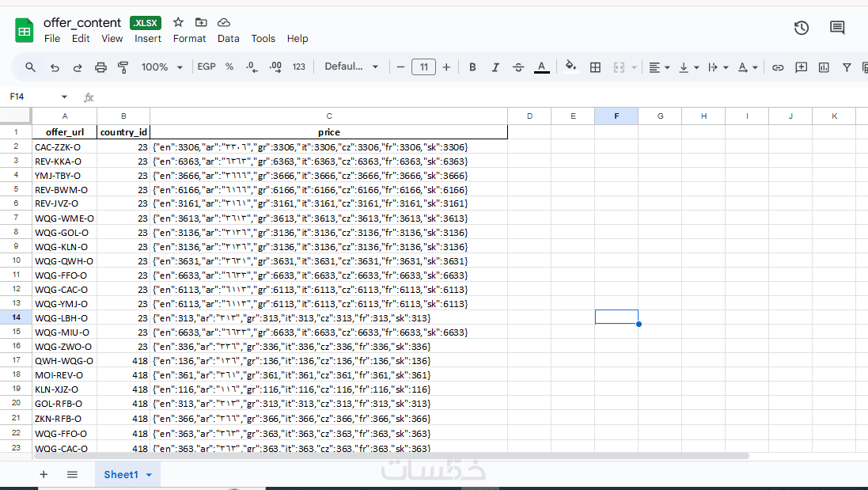Format as EGP currency
Screen dimensions: 868x490
point(207,66)
